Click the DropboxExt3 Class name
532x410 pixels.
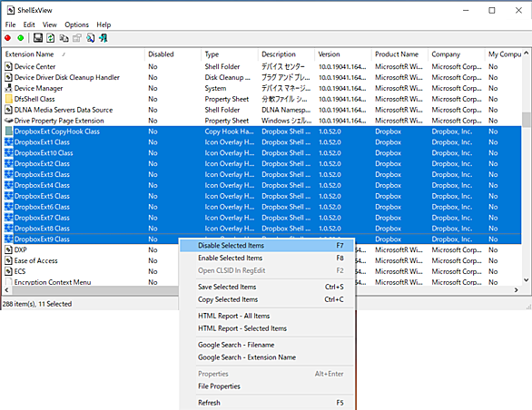point(42,175)
